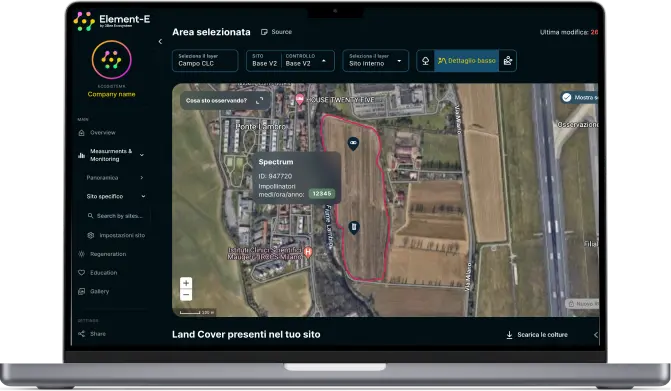The width and height of the screenshot is (671, 391).
Task: Click the Element-E logo
Action: [112, 21]
